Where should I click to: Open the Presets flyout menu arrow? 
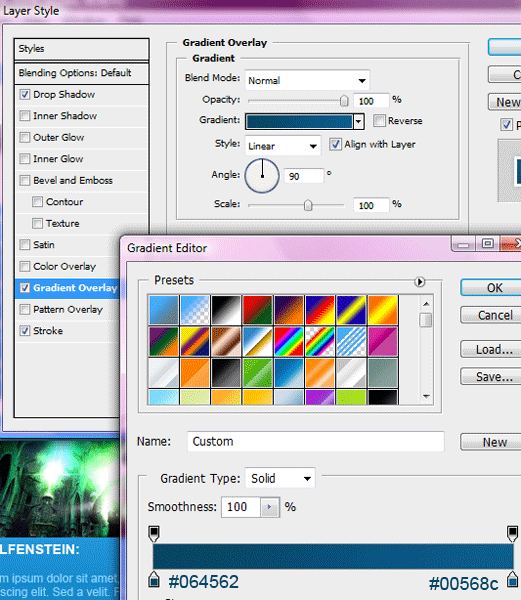(x=419, y=282)
